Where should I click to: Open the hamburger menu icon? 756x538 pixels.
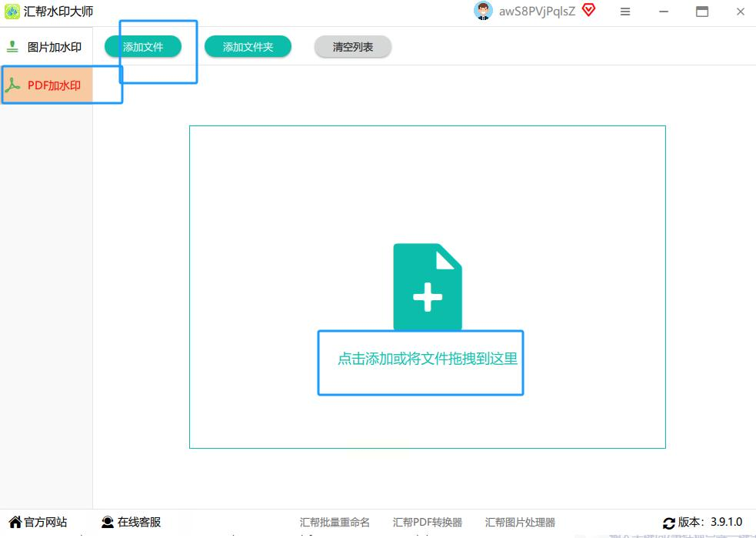click(624, 12)
